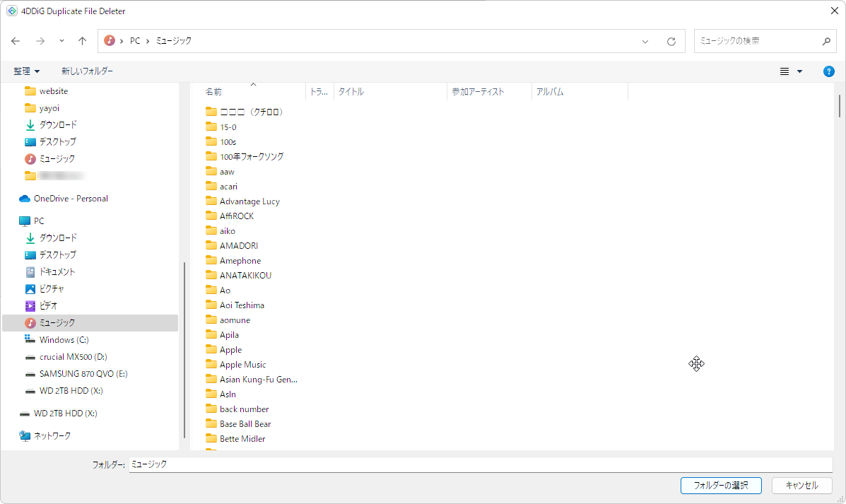Sort by the タイトル column header
The height and width of the screenshot is (504, 846).
pos(391,92)
